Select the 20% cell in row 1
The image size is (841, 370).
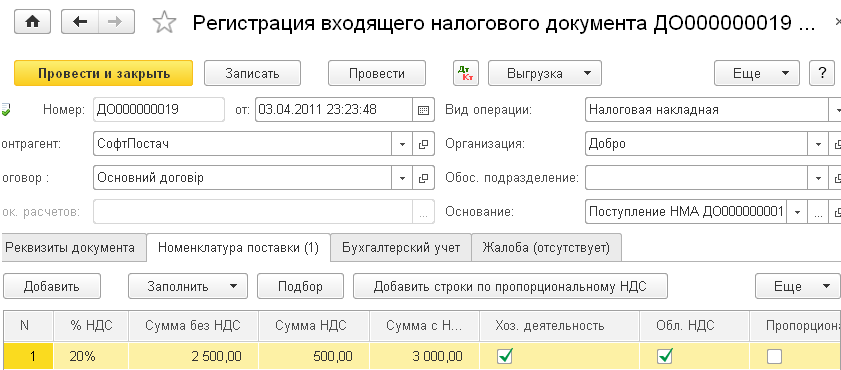[x=91, y=356]
